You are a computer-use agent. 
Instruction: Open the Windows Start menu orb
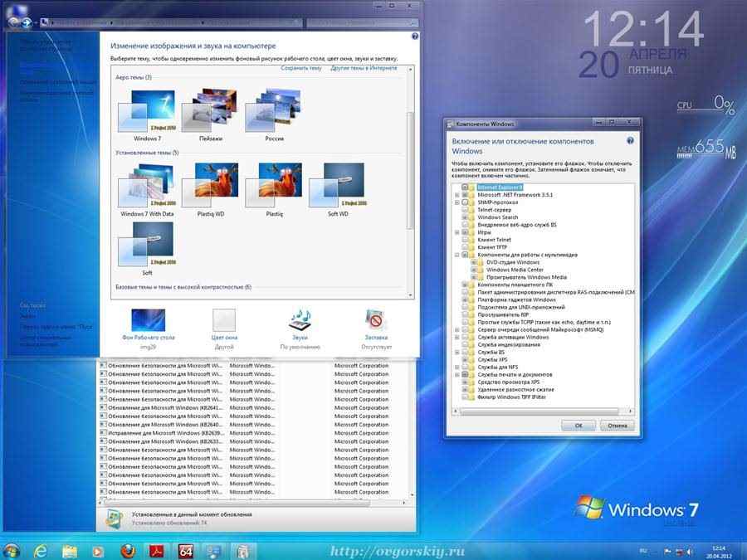coord(12,550)
